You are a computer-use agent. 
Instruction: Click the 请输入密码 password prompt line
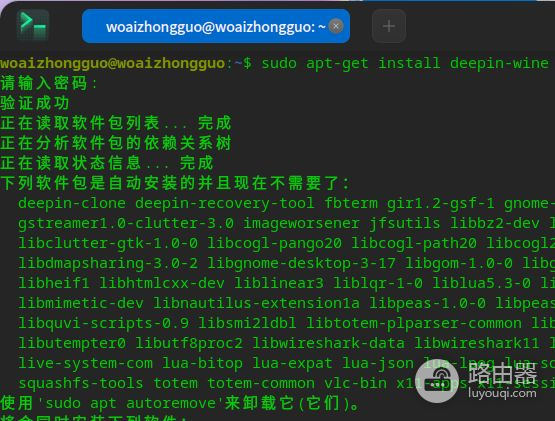48,84
